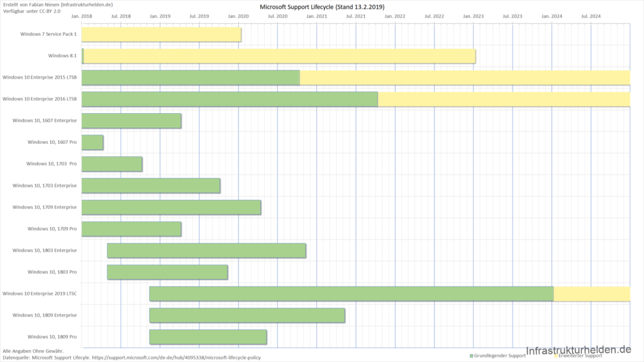Screen dimensions: 644x362
Task: Select the Windows 8.1 row label
Action: click(x=62, y=56)
